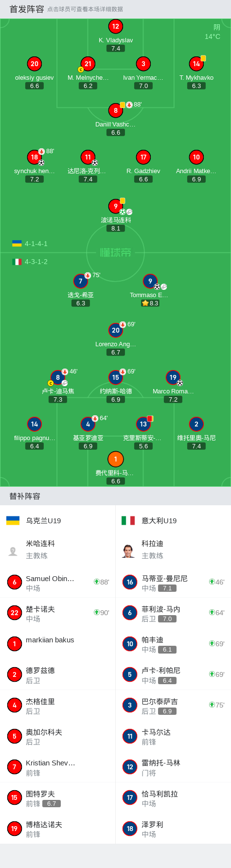Select Italy flag 4-3-1-2 formation label
The height and width of the screenshot is (868, 231).
tap(30, 262)
